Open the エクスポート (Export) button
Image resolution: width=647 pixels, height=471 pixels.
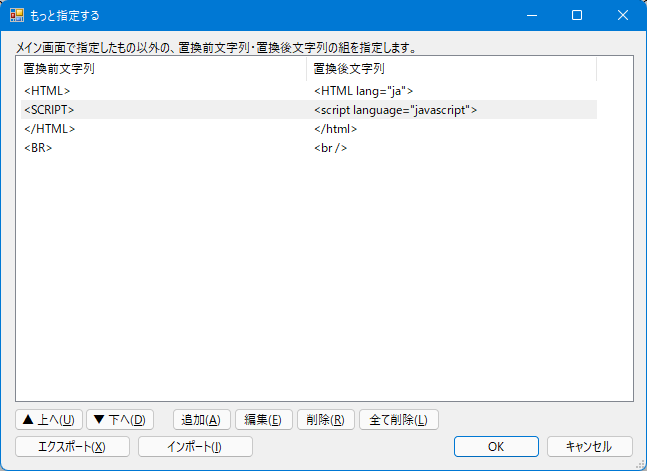pyautogui.click(x=72, y=446)
